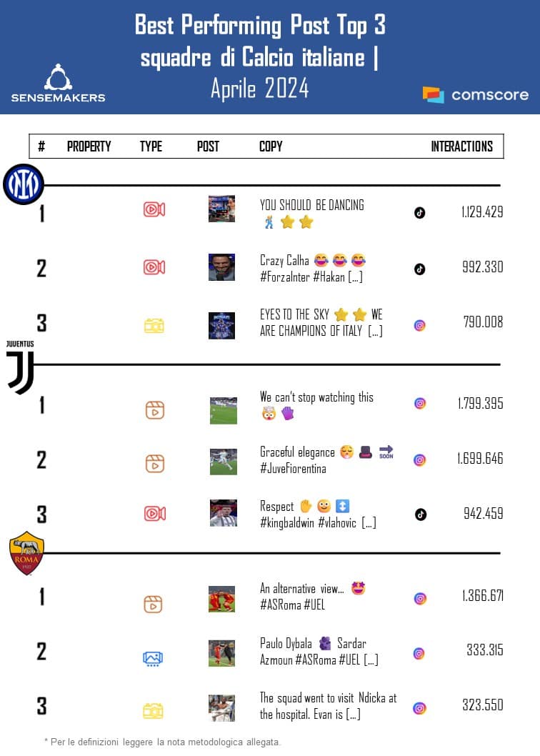Viewport: 540px width, 756px height.
Task: Open YOU SHOULD BE DANCING post thumbnail
Action: pyautogui.click(x=221, y=209)
